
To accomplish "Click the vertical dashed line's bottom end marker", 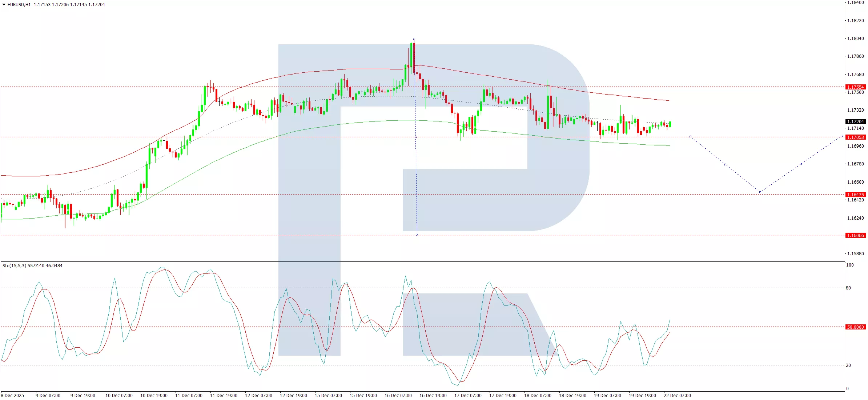I will pos(417,235).
